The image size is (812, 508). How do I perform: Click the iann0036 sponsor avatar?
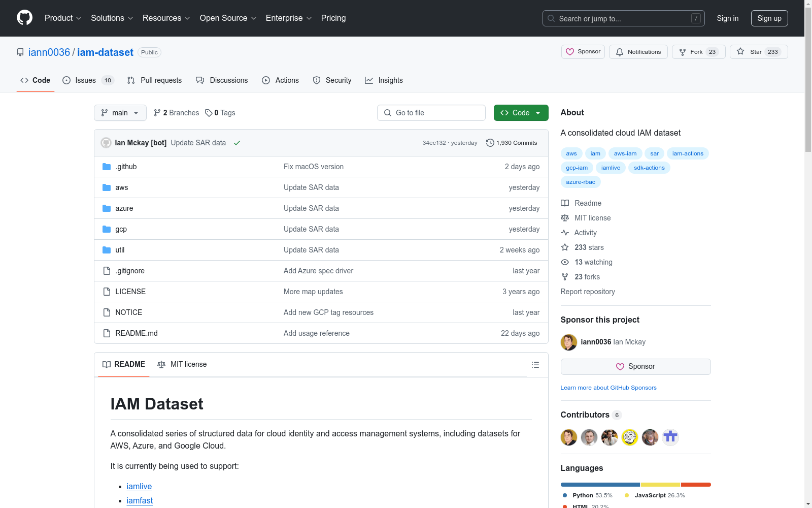pos(569,342)
